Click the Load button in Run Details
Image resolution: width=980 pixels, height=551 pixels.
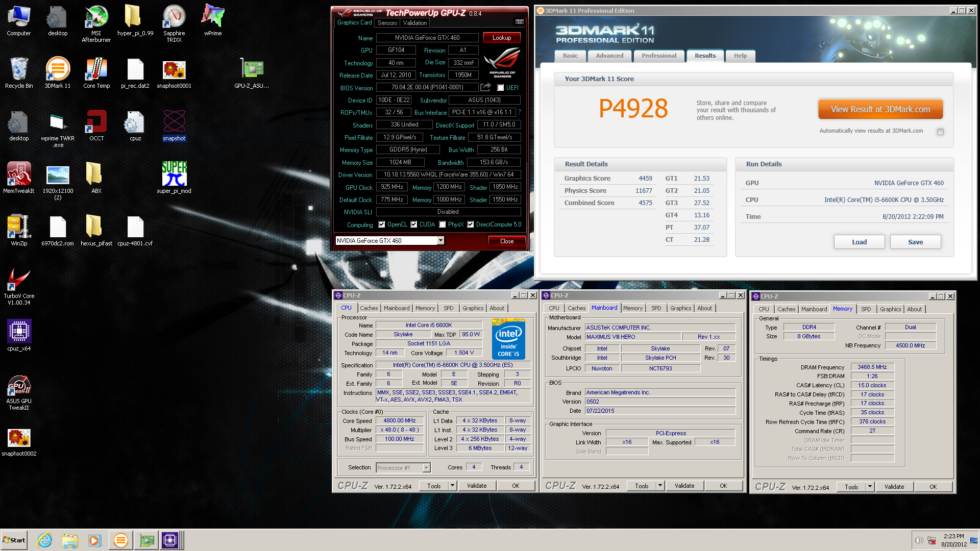859,242
